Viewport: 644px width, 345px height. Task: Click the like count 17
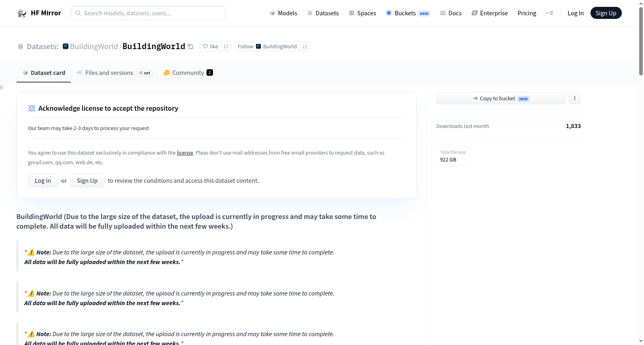[x=226, y=47]
